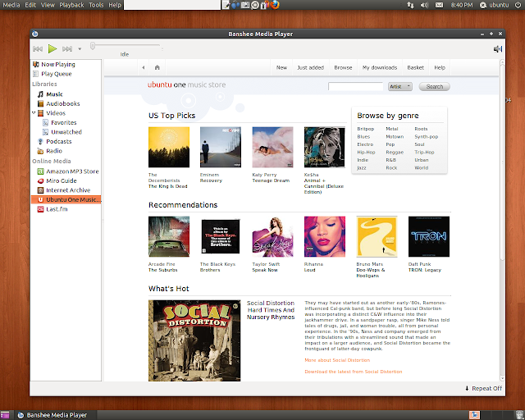Open Rihanna Loud album cover
The image size is (525, 420).
[325, 236]
